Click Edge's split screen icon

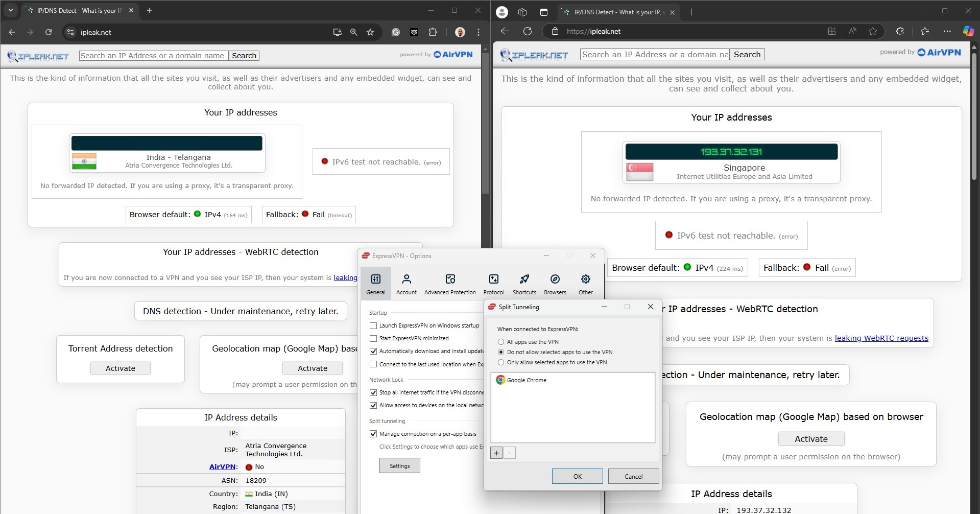pos(832,31)
